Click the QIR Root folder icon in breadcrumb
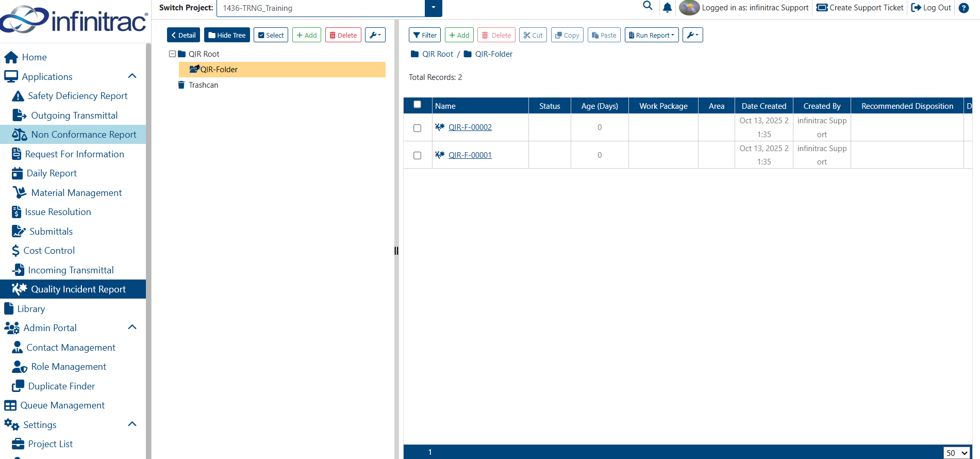This screenshot has width=980, height=459. (414, 54)
